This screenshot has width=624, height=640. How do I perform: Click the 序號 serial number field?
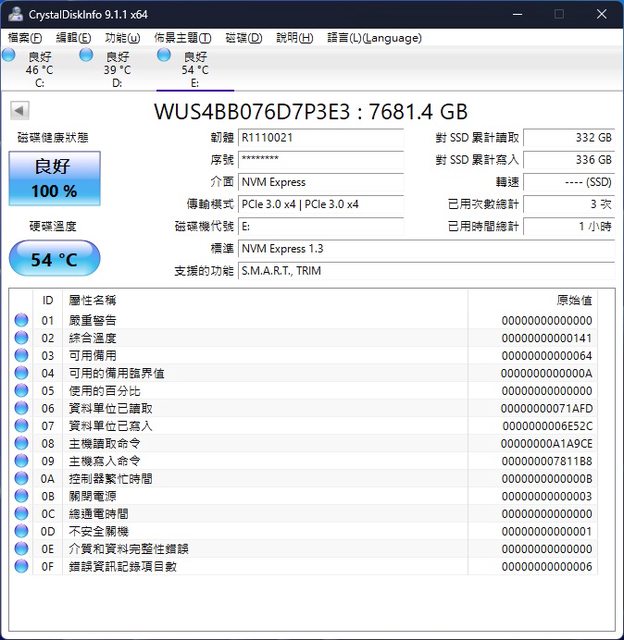[x=320, y=159]
